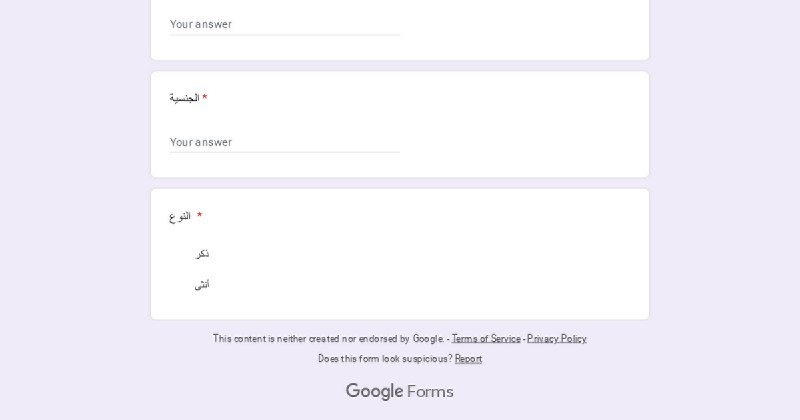Click the underline of the الجنسية answer field
Viewport: 800px width, 420px height.
click(x=284, y=152)
